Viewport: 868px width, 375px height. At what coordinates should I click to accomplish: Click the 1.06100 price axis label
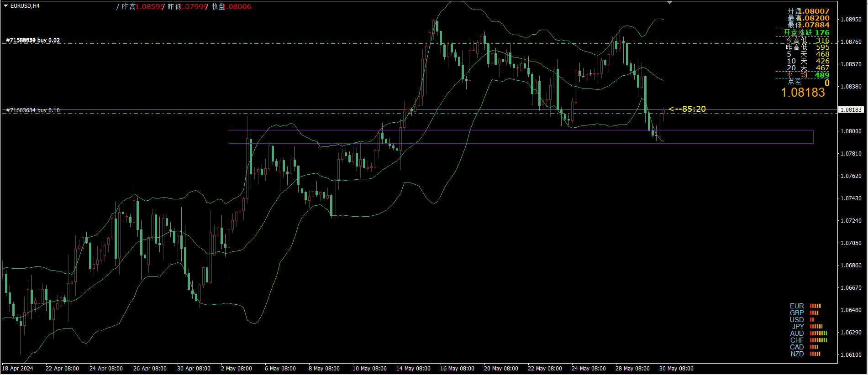coord(851,355)
